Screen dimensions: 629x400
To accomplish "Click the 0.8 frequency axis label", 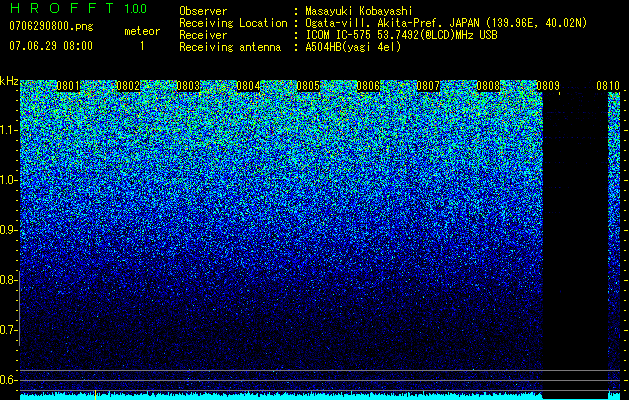I will point(8,280).
